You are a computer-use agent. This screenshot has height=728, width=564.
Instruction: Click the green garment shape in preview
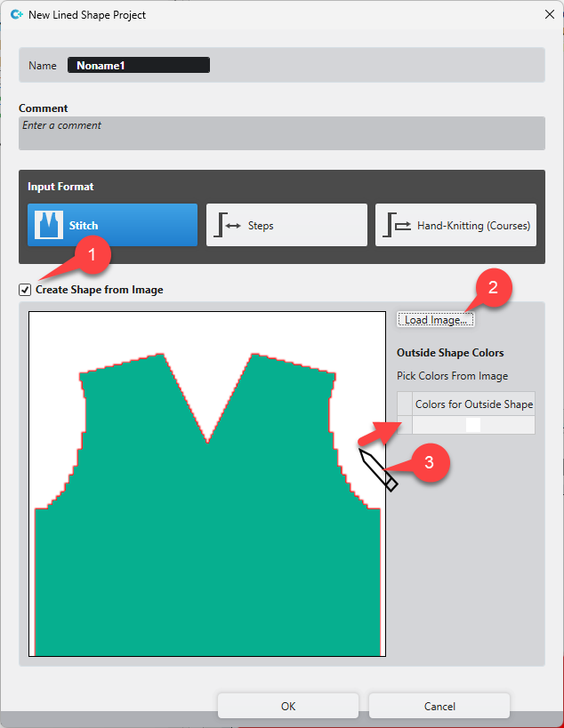click(206, 551)
